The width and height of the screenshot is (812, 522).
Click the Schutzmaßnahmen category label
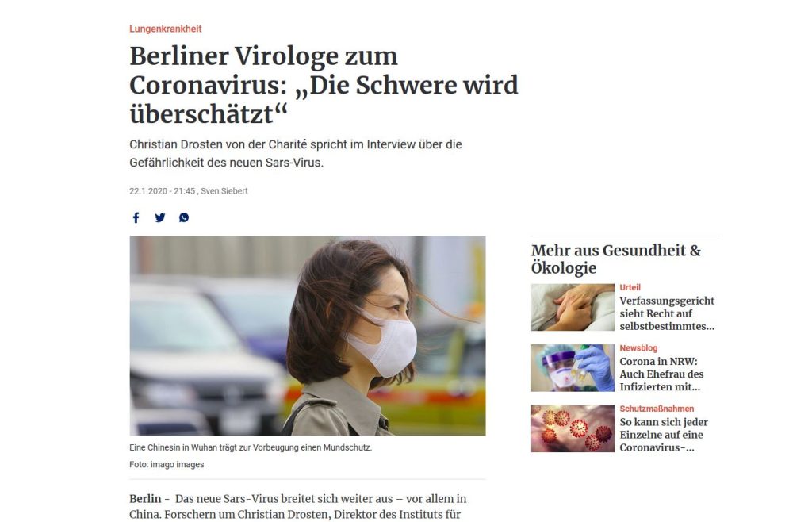tap(657, 409)
